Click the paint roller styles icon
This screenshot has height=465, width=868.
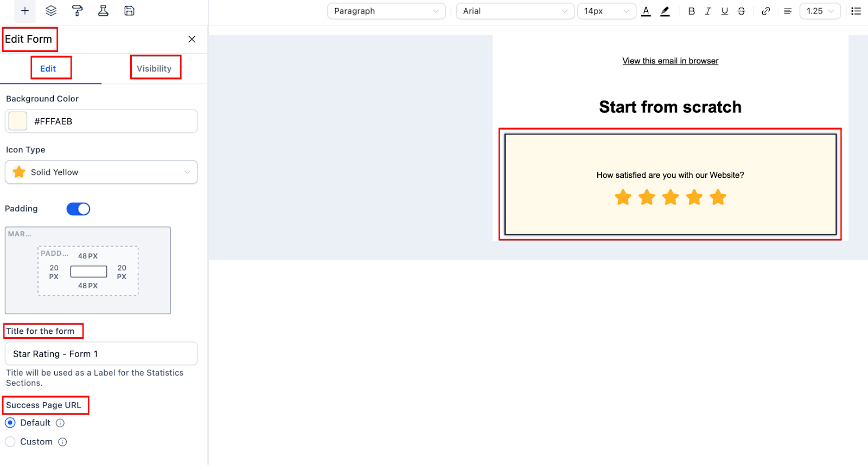point(77,11)
